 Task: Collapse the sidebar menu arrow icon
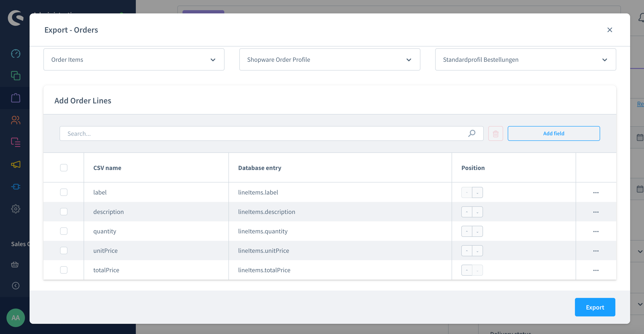tap(15, 286)
